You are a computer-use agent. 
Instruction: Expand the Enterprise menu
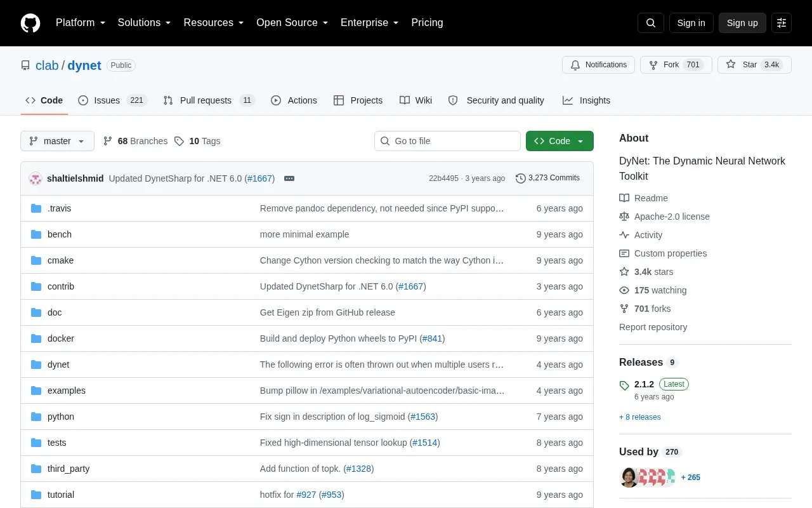(x=369, y=23)
